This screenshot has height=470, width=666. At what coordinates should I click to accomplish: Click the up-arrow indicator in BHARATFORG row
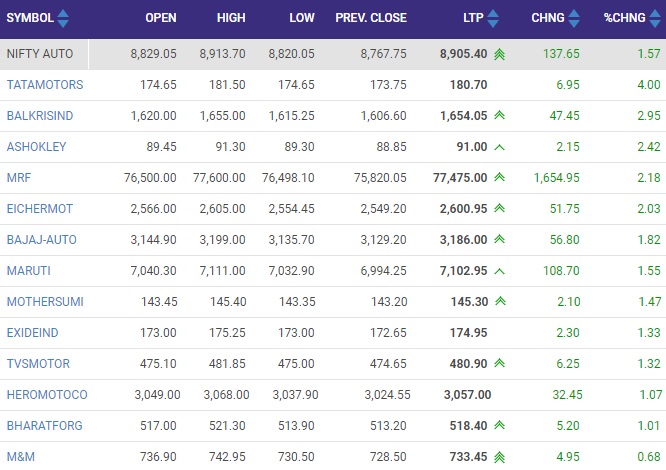pyautogui.click(x=500, y=425)
